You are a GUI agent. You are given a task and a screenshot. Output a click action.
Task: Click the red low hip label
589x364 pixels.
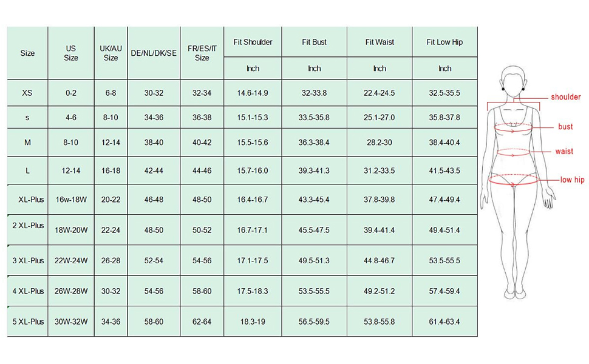point(572,180)
